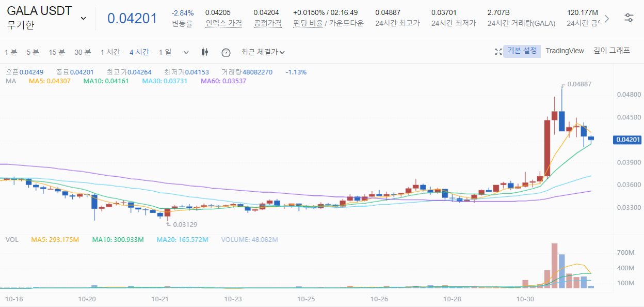Click the 인덱스 가격 label
The width and height of the screenshot is (644, 307).
tap(223, 23)
